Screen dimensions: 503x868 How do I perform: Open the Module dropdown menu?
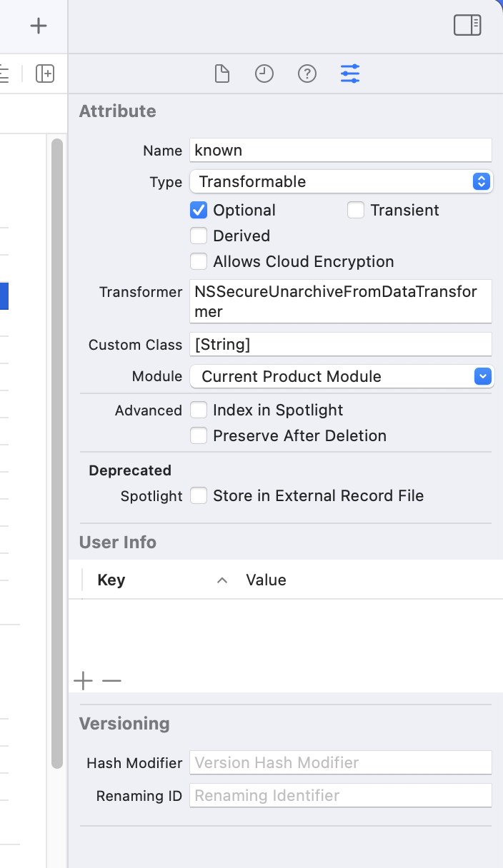click(x=341, y=377)
